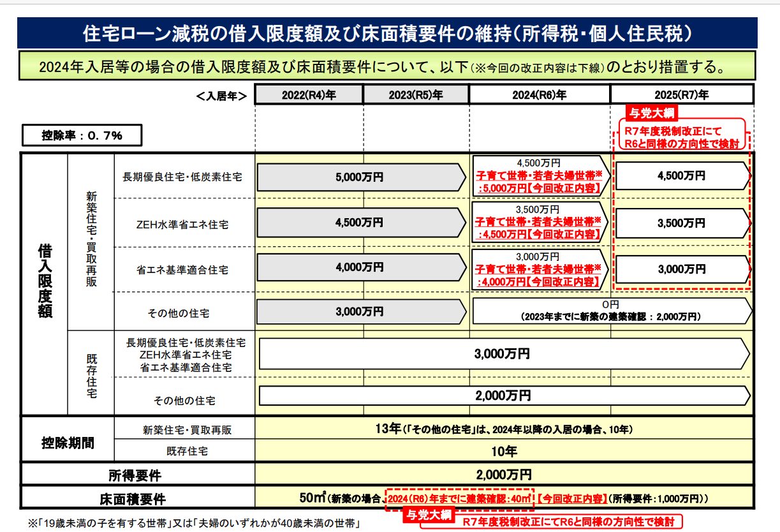Click the 2022(R4)年 column header
Image resolution: width=780 pixels, height=532 pixels.
[309, 95]
